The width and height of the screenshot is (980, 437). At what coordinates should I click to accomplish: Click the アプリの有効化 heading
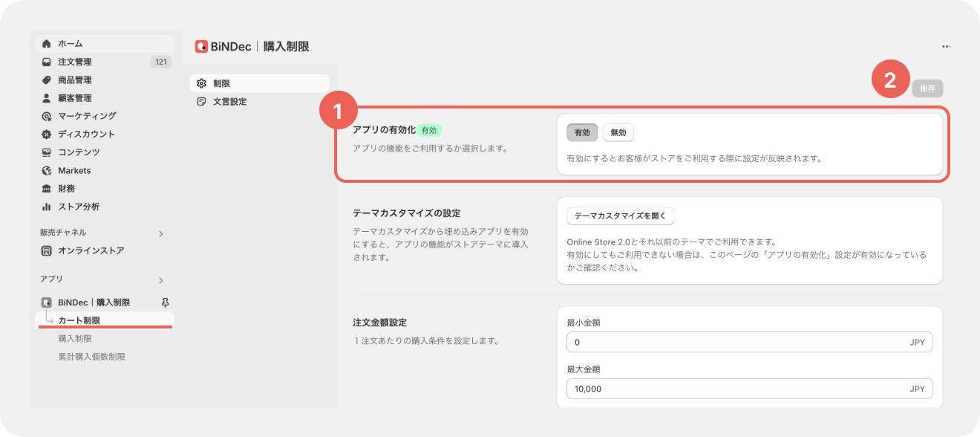point(384,130)
